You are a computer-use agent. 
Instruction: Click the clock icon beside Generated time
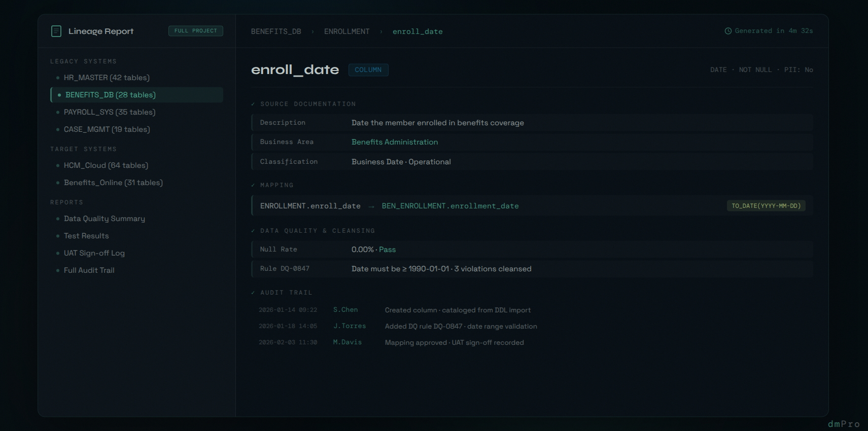[728, 31]
